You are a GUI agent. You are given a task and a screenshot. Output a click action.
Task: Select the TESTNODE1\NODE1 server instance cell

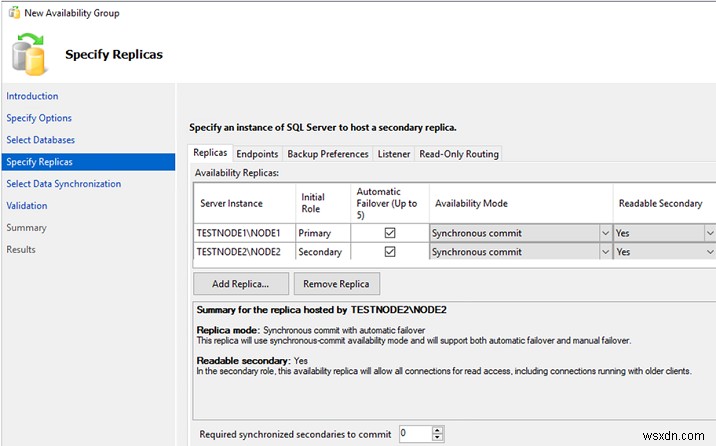(x=245, y=233)
